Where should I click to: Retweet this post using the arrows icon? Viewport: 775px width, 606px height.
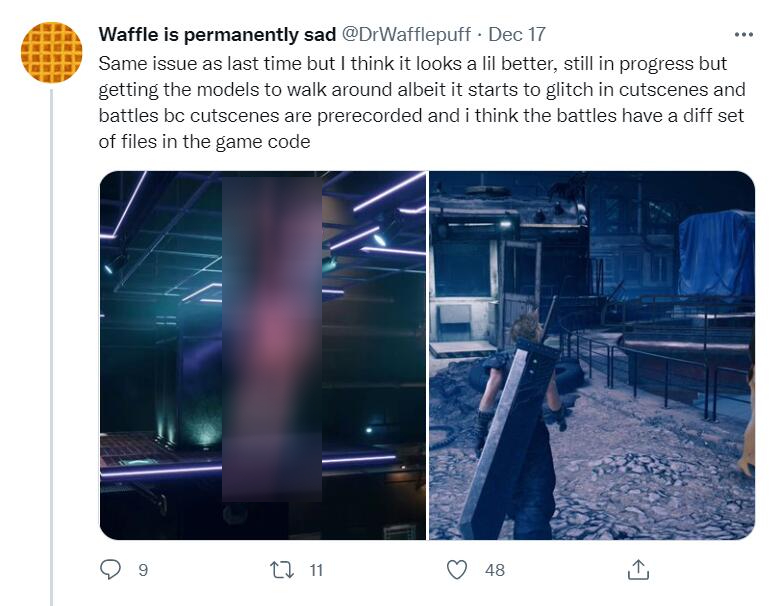coord(282,570)
